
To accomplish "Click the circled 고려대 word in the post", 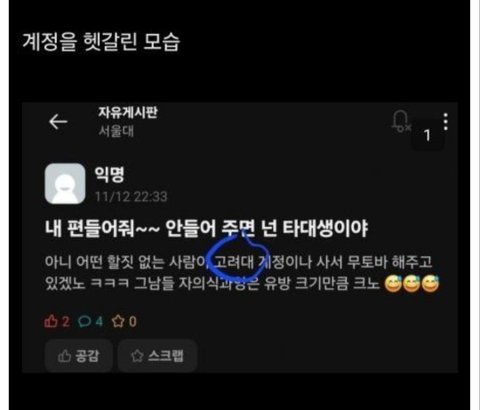I will point(234,262).
